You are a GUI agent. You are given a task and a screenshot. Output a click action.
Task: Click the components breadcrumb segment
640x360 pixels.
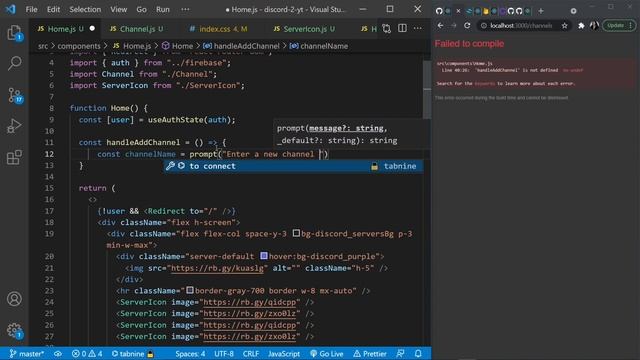(x=79, y=46)
